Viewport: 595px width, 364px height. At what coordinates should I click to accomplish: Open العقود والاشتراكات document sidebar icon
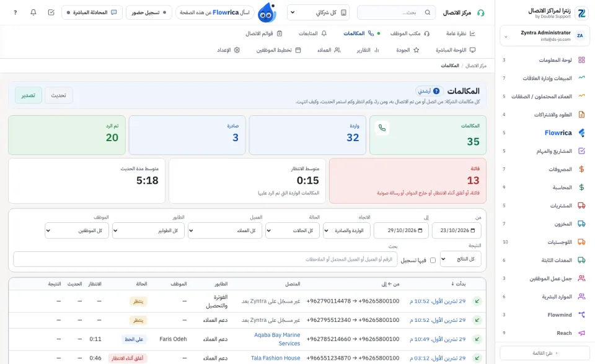[581, 115]
